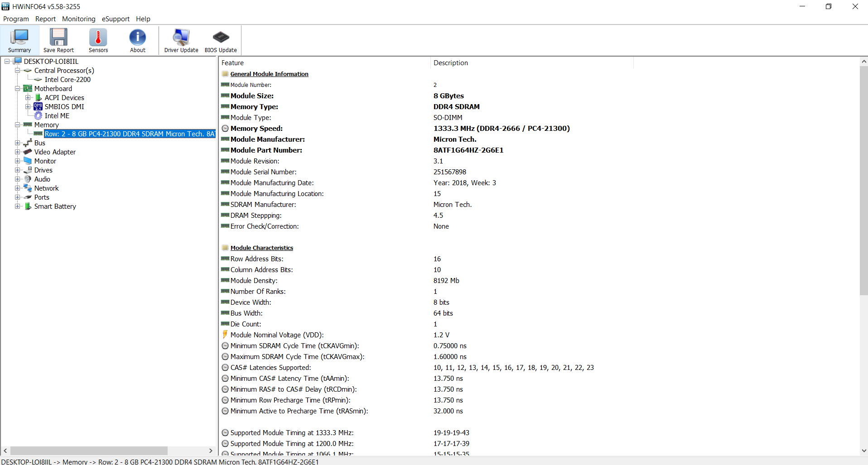Open the eSupport menu

[116, 19]
